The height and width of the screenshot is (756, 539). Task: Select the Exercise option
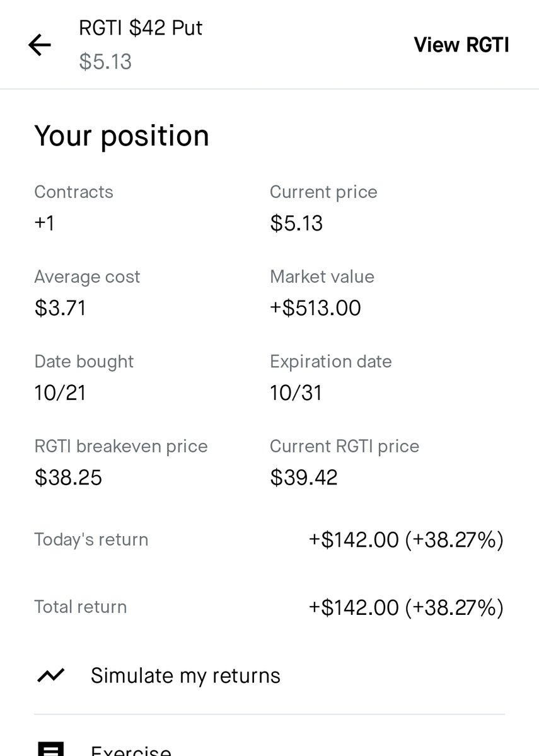131,750
